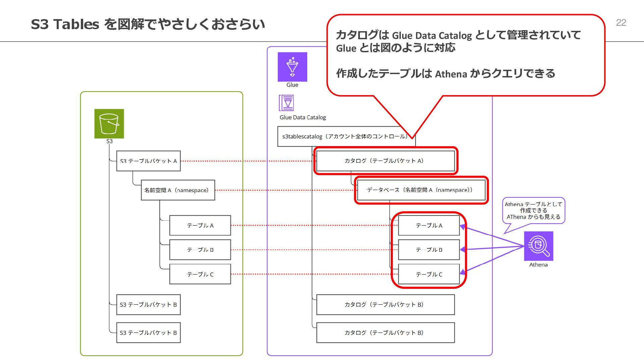
Task: Click the Athena query service icon
Action: click(x=538, y=246)
